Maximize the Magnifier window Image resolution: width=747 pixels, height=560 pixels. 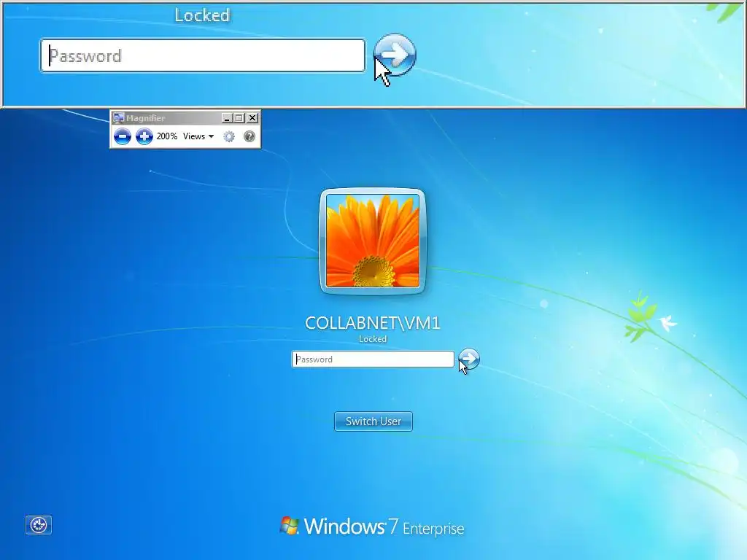(239, 117)
